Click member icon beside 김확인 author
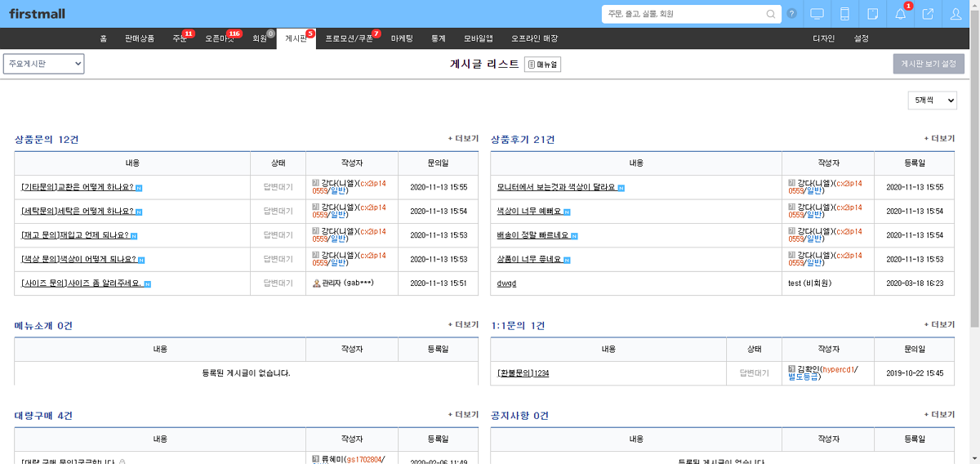This screenshot has height=464, width=980. pyautogui.click(x=791, y=369)
